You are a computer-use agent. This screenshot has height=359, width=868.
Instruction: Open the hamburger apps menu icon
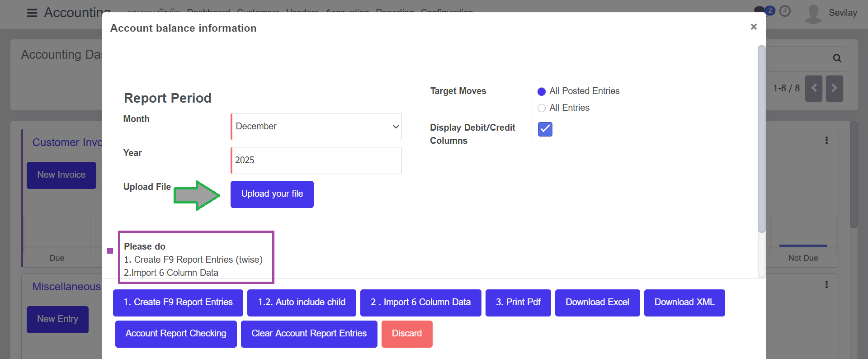pyautogui.click(x=32, y=13)
